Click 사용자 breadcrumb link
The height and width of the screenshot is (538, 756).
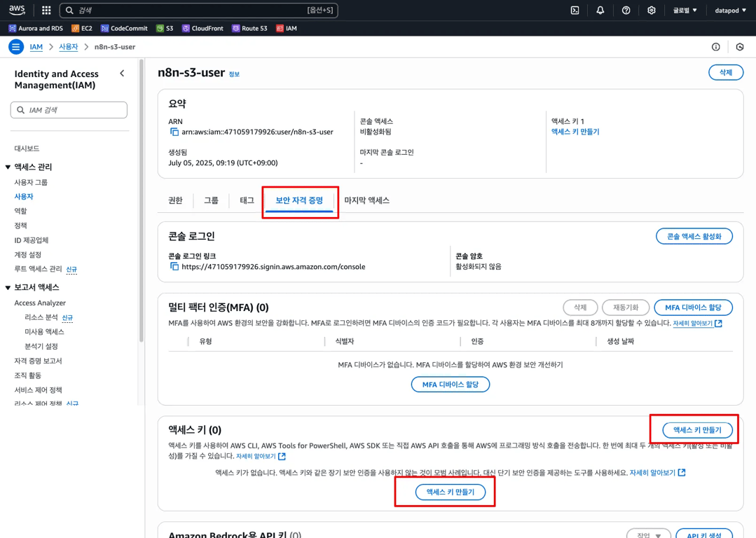(68, 47)
